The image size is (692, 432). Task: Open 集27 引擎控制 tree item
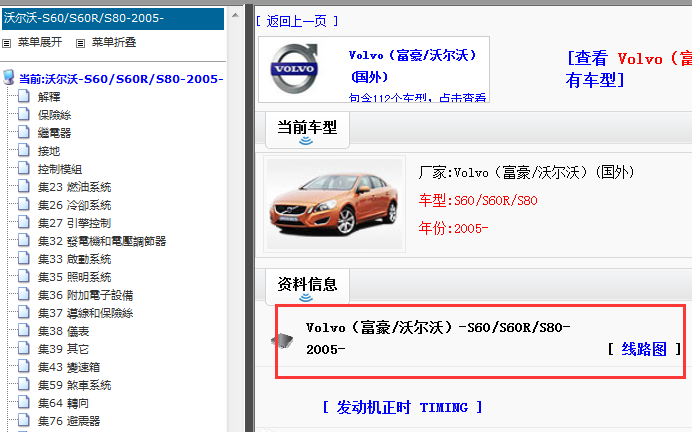pyautogui.click(x=74, y=223)
